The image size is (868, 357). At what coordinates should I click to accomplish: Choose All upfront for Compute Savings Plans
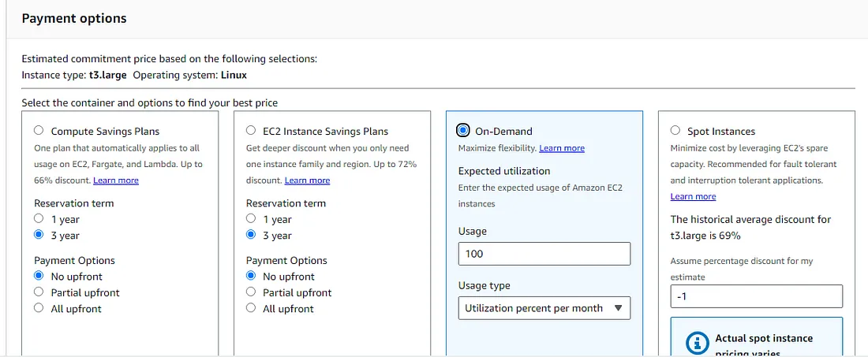point(39,308)
